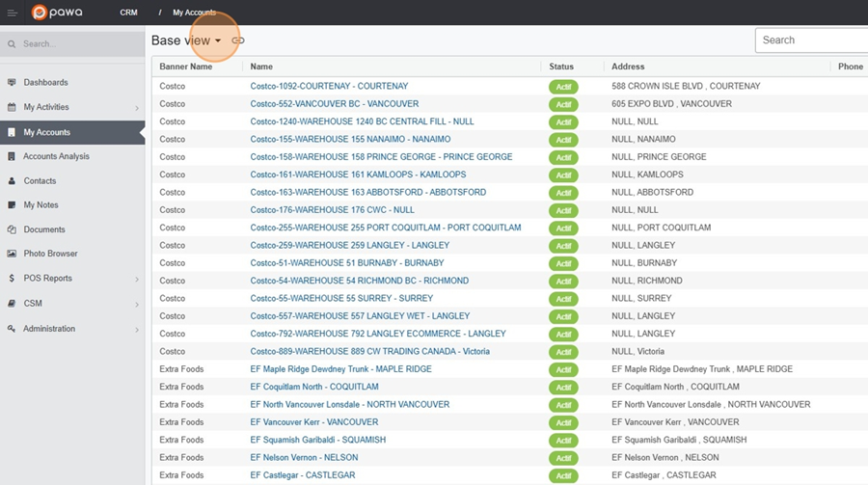Open Costco-51-WAREHOUSE 51 BURNABY link
This screenshot has width=868, height=485.
point(347,263)
